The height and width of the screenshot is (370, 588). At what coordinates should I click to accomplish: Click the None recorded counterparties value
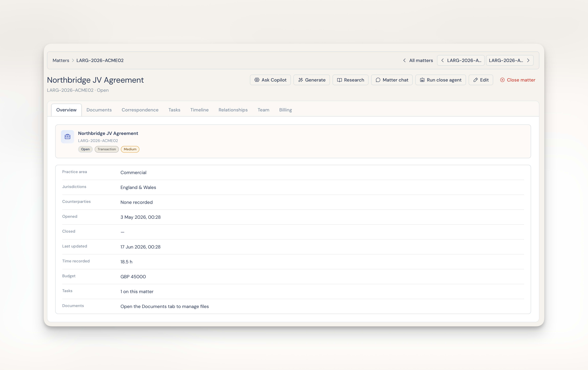click(137, 202)
